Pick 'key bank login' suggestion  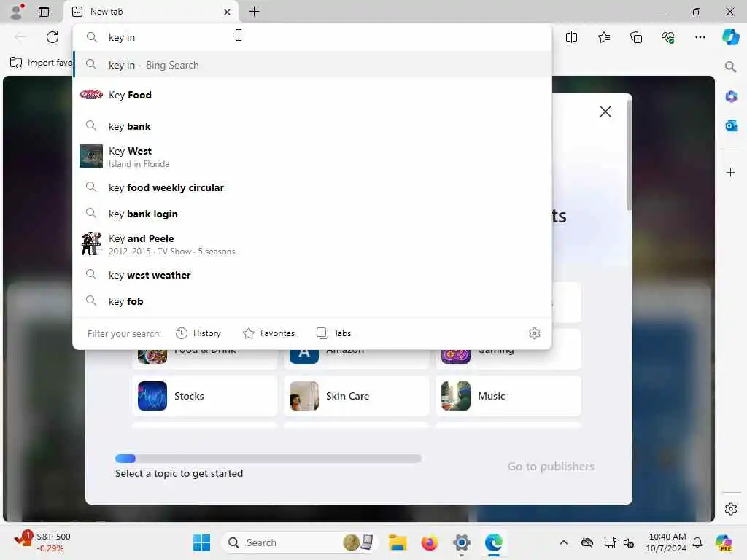tap(312, 214)
